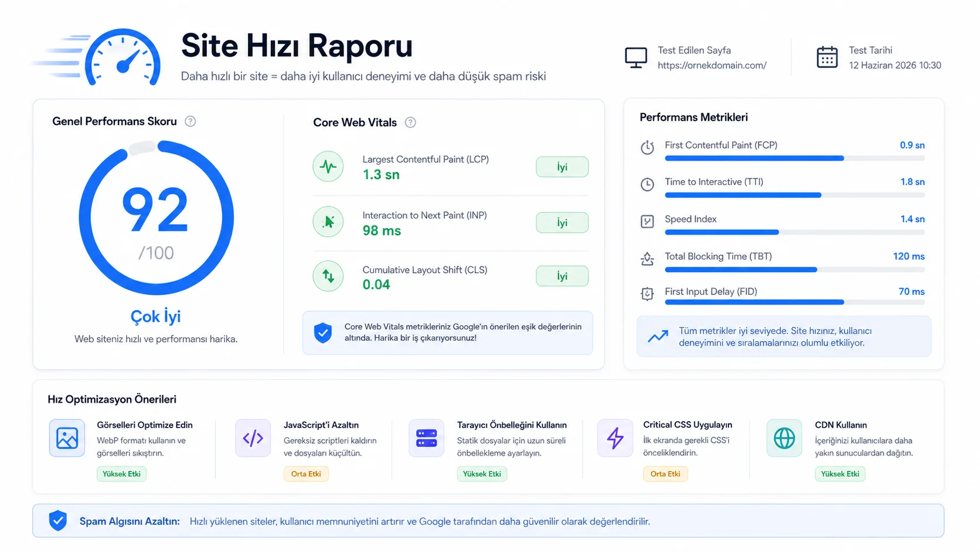This screenshot has height=552, width=980.
Task: Click Orta Etki tag under Critical CSS Uygulayın
Action: (665, 474)
